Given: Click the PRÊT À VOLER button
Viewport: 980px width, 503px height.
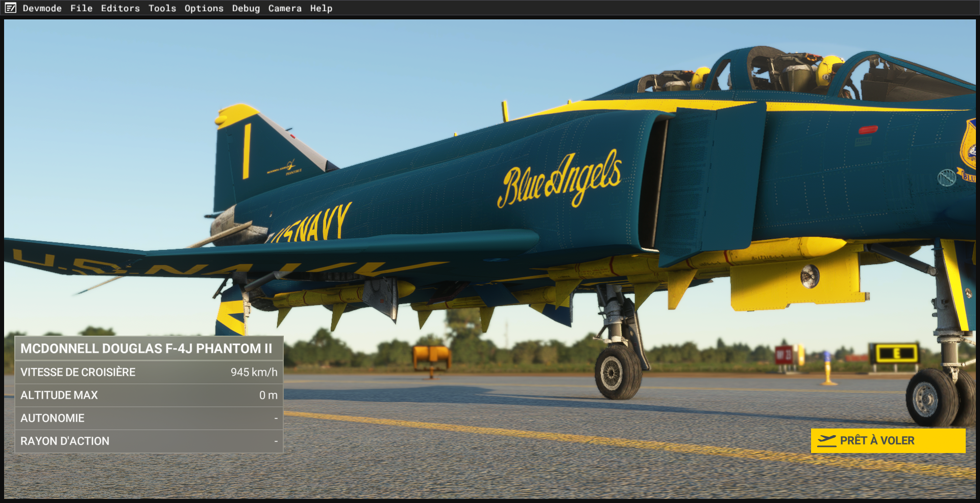Looking at the screenshot, I should click(x=888, y=440).
